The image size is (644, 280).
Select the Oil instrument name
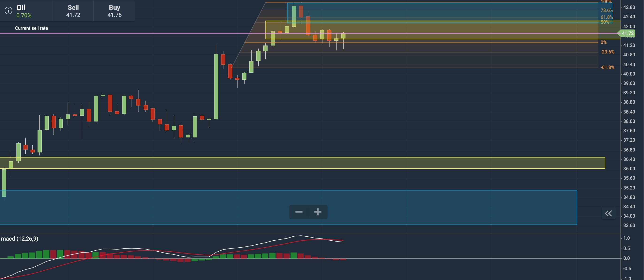21,8
